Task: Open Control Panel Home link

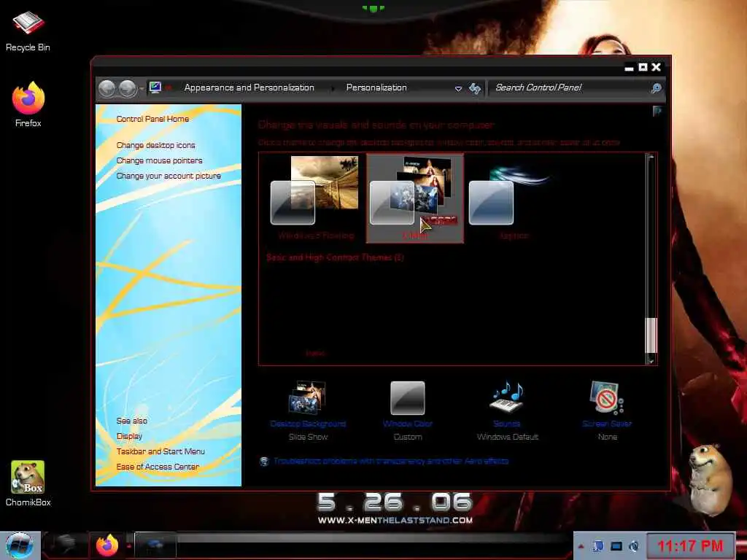Action: 152,119
